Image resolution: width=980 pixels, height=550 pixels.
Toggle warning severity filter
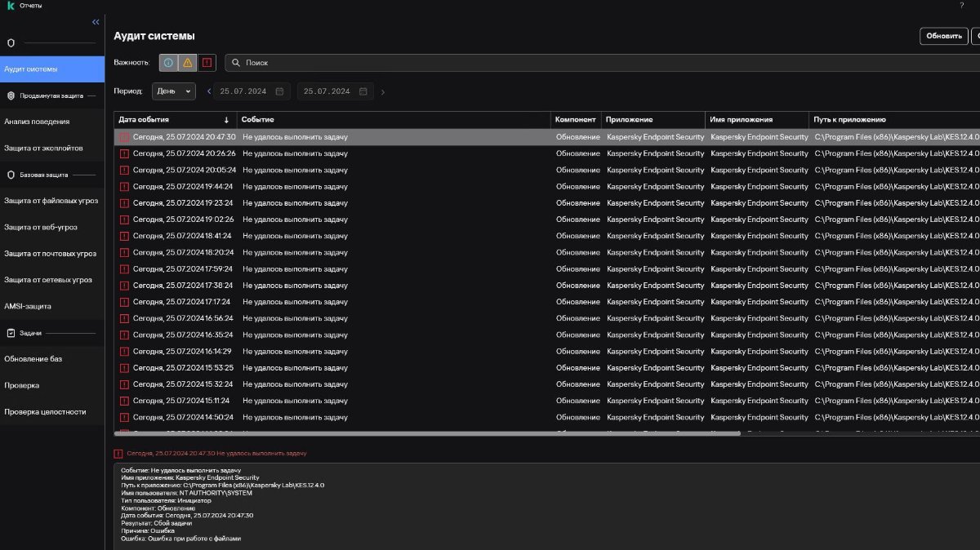188,63
